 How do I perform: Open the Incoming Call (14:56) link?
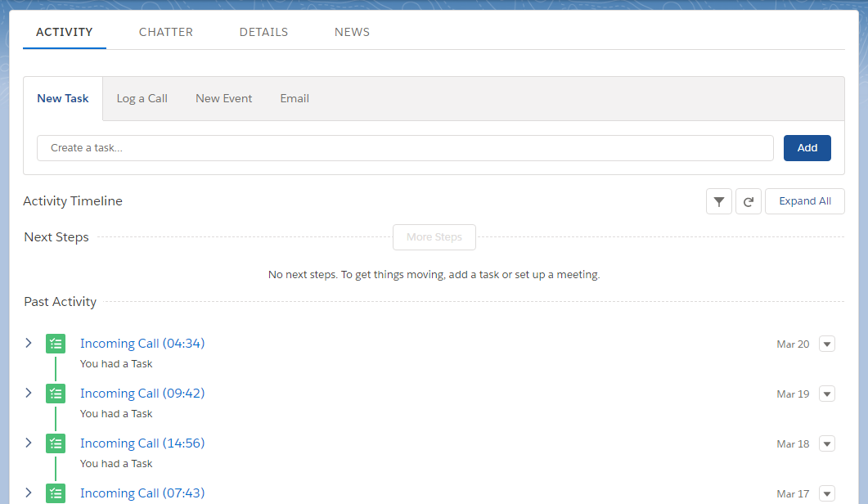(142, 443)
